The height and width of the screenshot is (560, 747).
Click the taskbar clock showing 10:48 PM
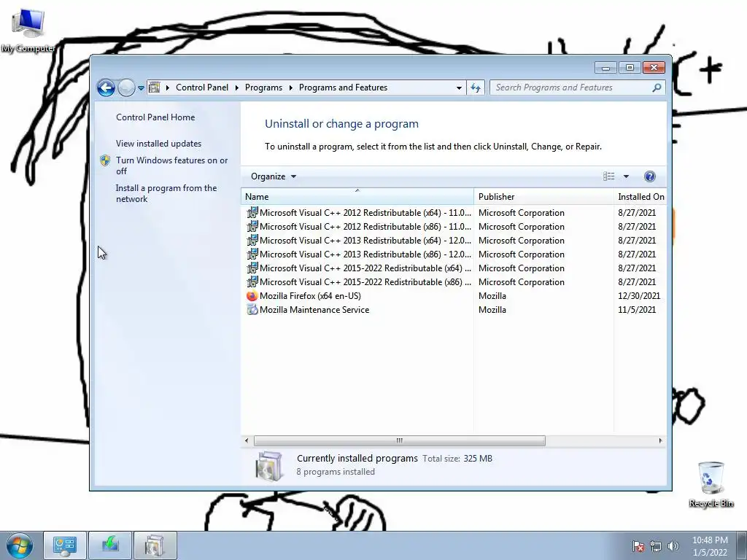point(710,546)
